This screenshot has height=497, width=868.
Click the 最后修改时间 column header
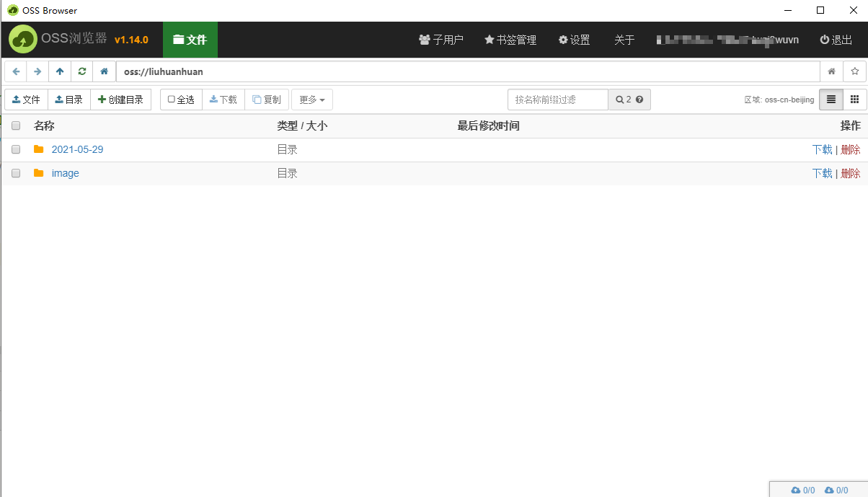pos(488,126)
